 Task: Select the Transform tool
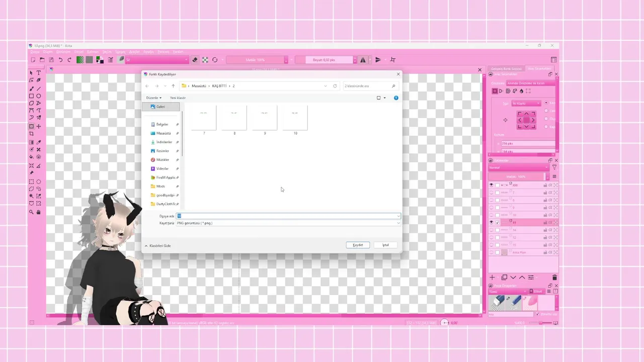(x=31, y=127)
